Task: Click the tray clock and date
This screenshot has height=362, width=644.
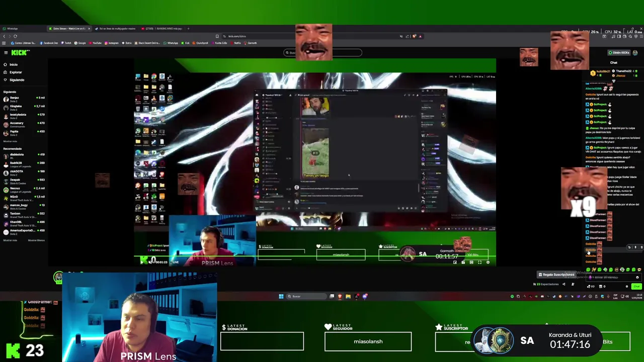Action: [637, 297]
